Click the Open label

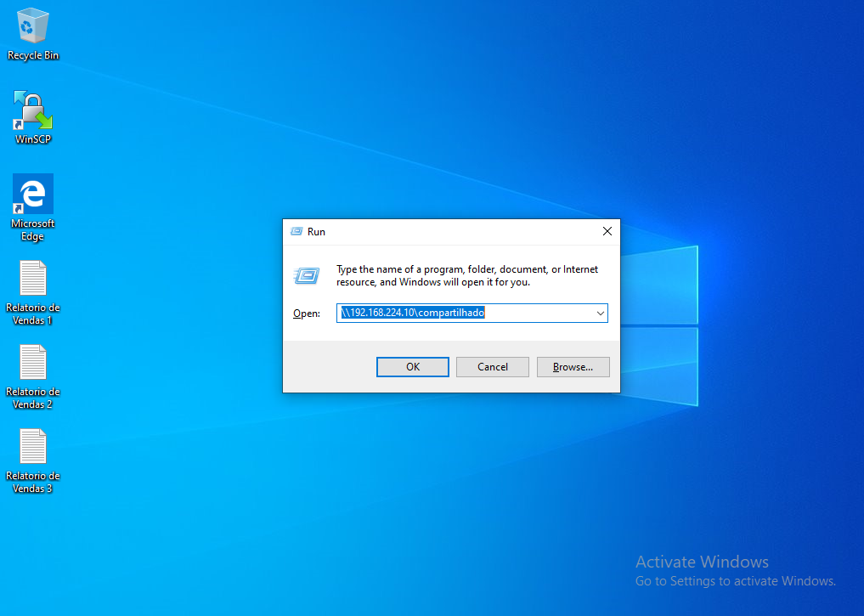[x=306, y=313]
